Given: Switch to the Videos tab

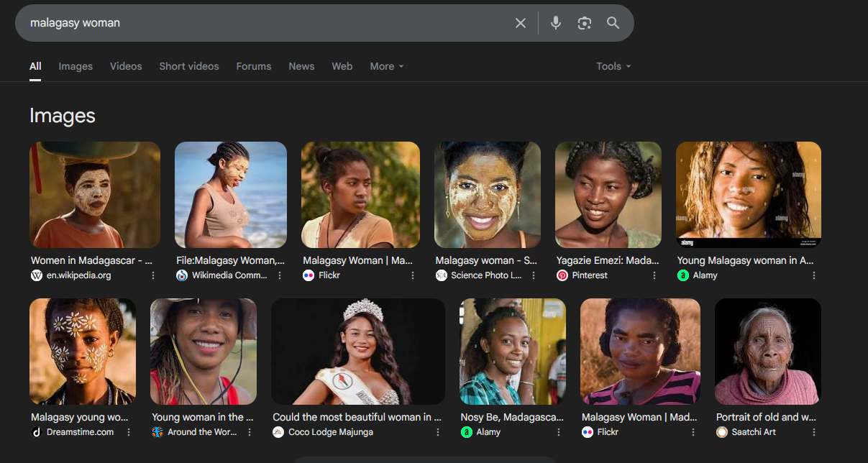Looking at the screenshot, I should [x=126, y=66].
